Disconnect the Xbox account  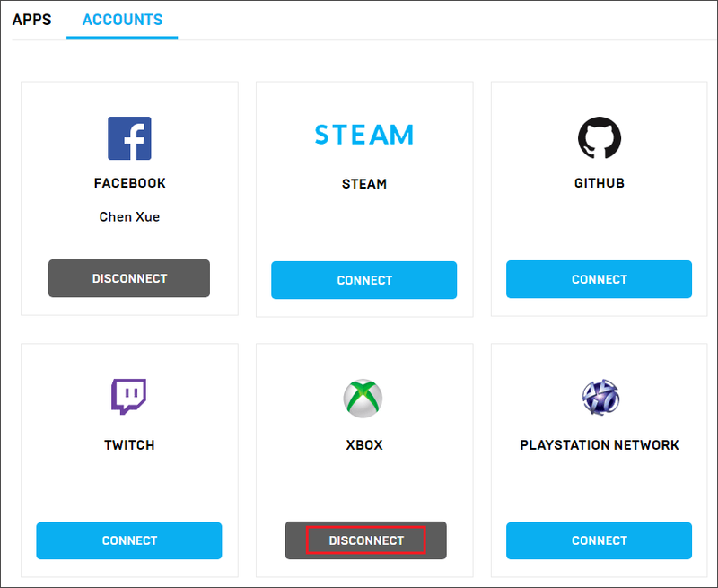point(366,540)
